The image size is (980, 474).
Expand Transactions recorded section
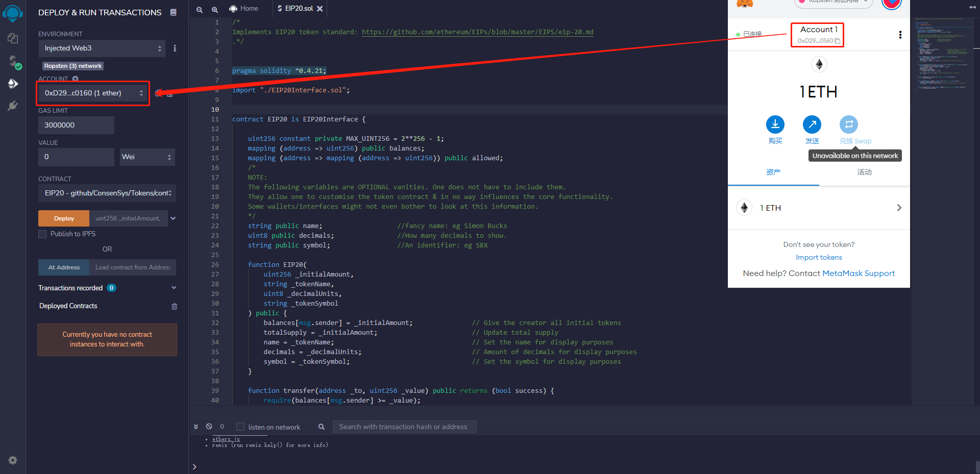174,288
